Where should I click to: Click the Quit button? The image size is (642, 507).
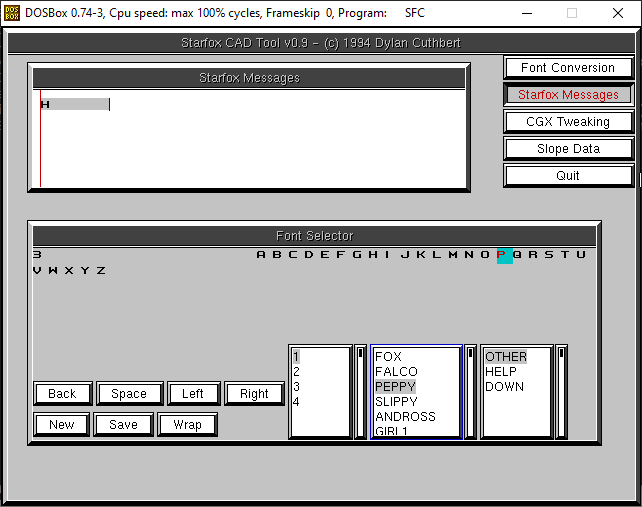[568, 176]
